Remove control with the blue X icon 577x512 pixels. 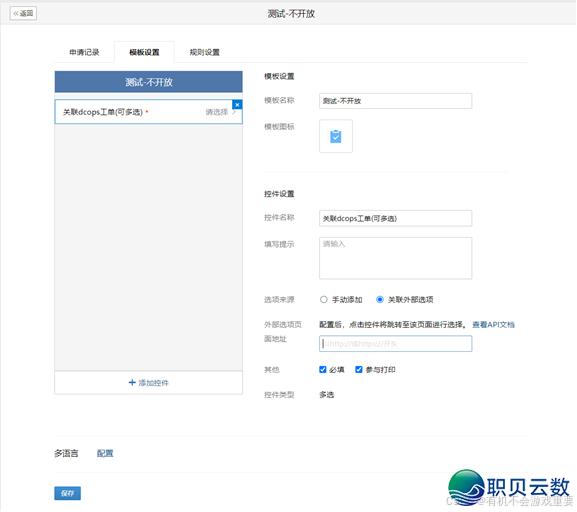(x=237, y=105)
